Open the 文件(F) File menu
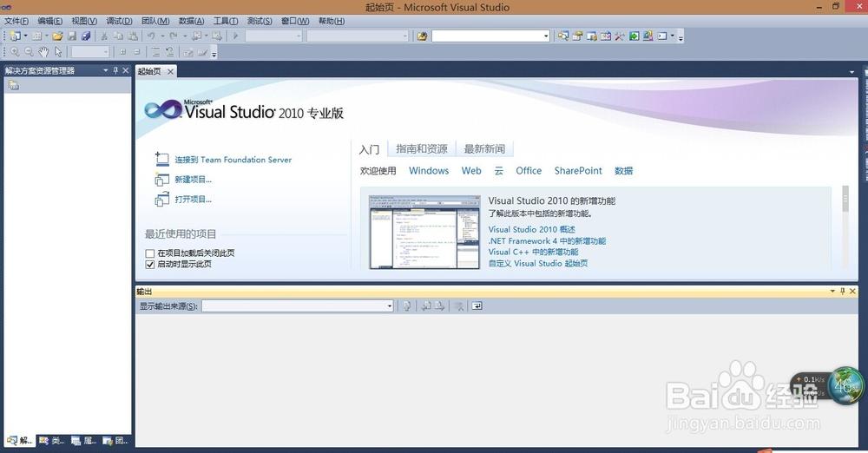Image resolution: width=868 pixels, height=453 pixels. pyautogui.click(x=16, y=21)
